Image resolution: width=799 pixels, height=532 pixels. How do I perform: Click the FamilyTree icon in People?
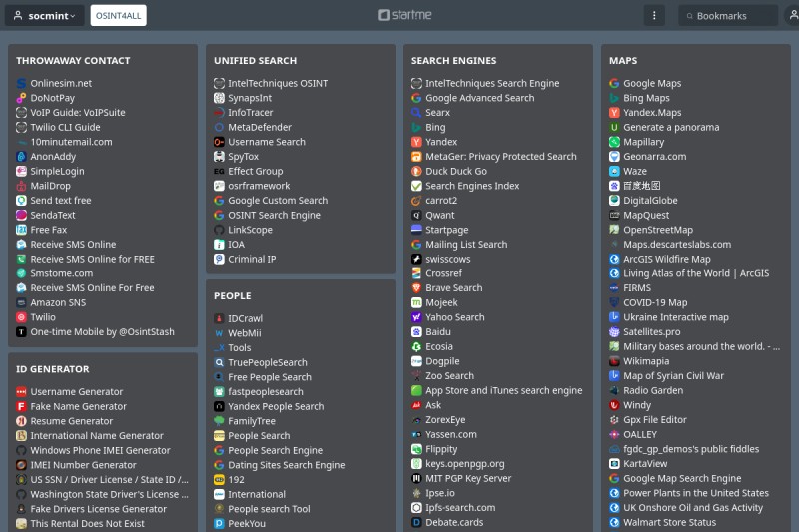tap(219, 421)
